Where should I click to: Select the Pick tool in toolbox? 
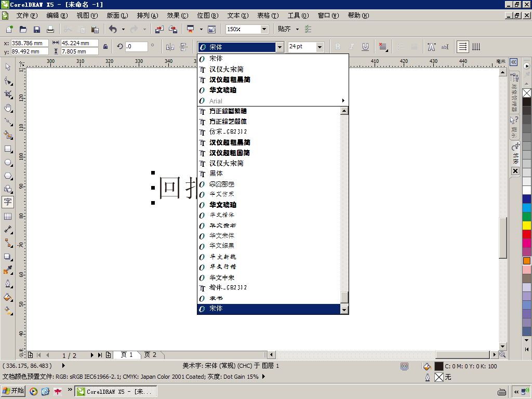coord(8,67)
